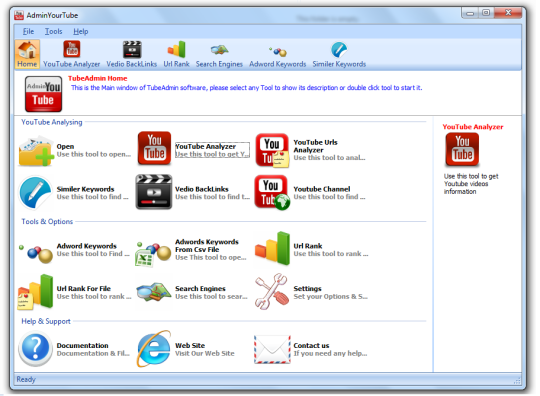This screenshot has height=396, width=540.
Task: Click 'TubeAdmin Home' heading text
Action: click(x=97, y=78)
